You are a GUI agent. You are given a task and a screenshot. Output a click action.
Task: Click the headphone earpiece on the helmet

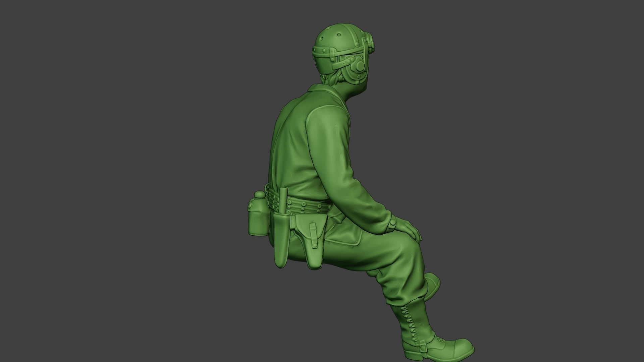pos(359,65)
